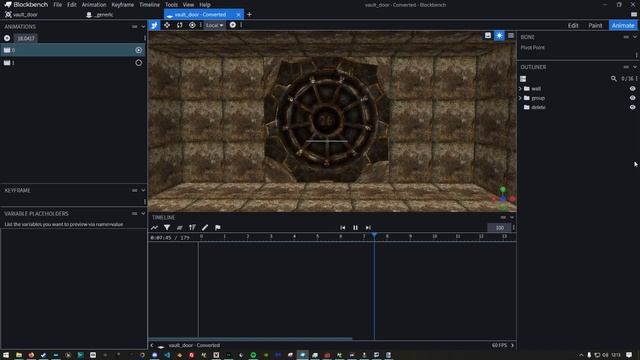
Task: Select the Rotate tool in the toolbar
Action: coord(180,25)
